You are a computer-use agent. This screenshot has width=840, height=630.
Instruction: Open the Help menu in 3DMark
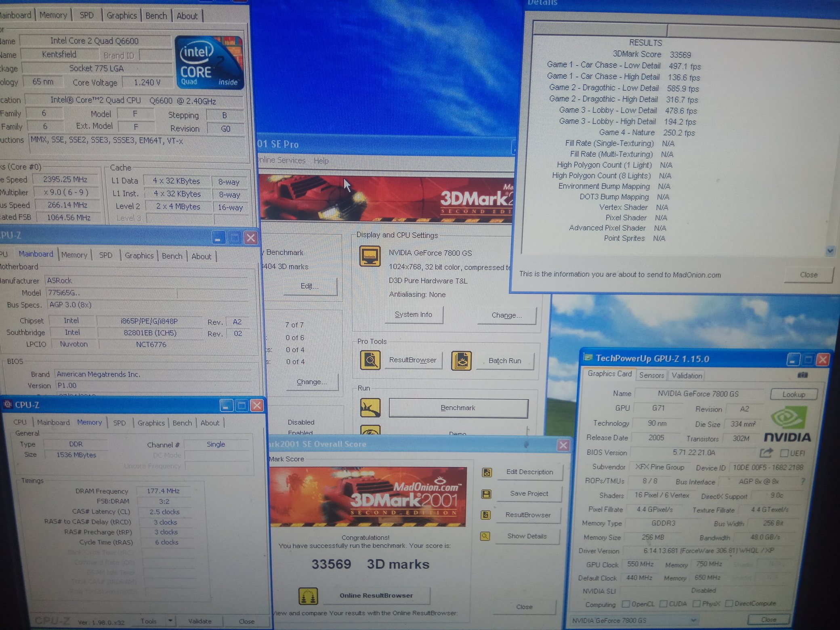click(x=321, y=161)
